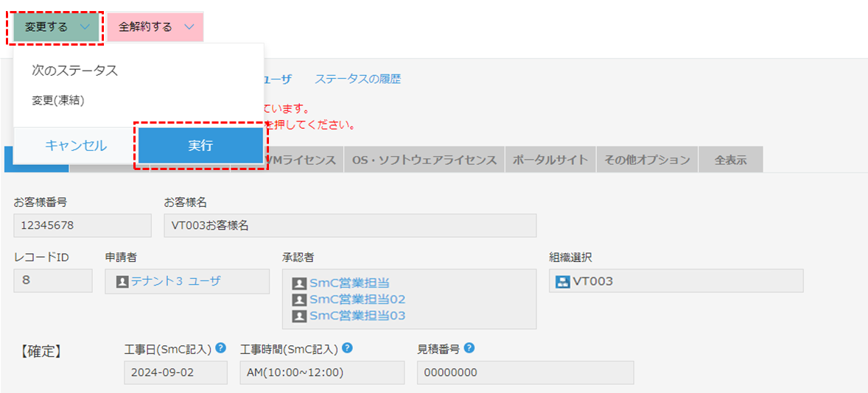Switch to the 全表示 tab
Image resolution: width=868 pixels, height=393 pixels.
731,160
